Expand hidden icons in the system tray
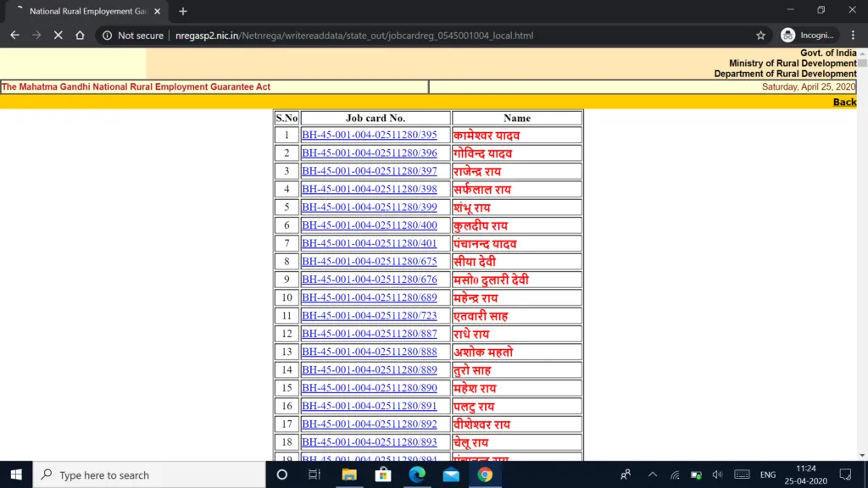Screen dimensions: 868x488 coord(653,474)
